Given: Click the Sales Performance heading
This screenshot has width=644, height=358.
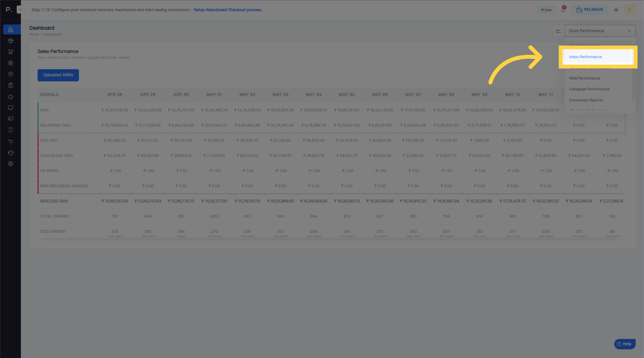Looking at the screenshot, I should (58, 51).
